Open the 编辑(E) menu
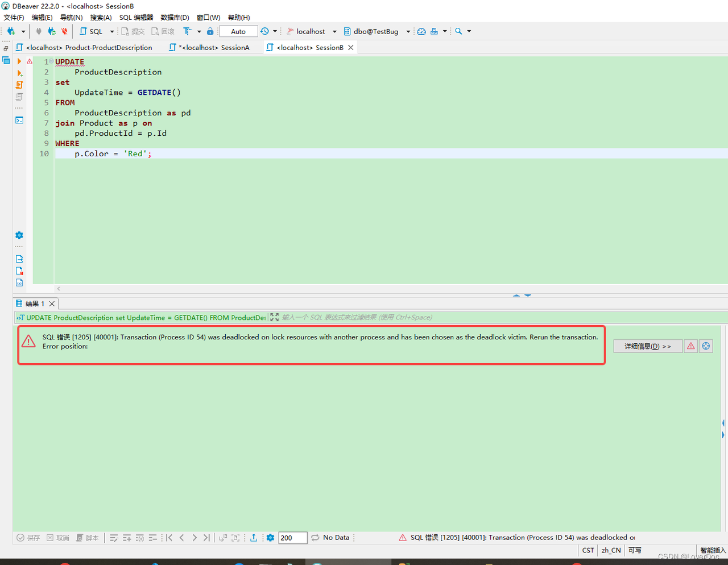728x565 pixels. pos(42,18)
